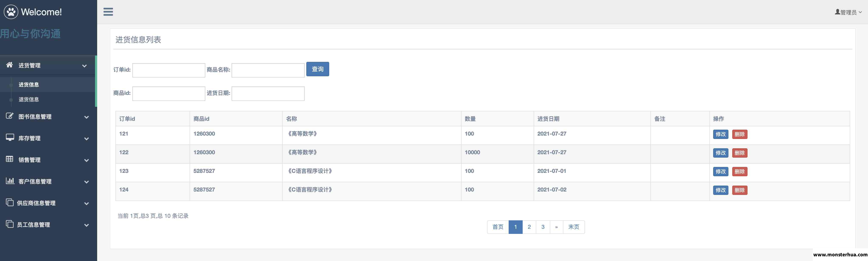Click the 用心与你沟通 slogan text
Screen dimensions: 868x261
pyautogui.click(x=30, y=34)
